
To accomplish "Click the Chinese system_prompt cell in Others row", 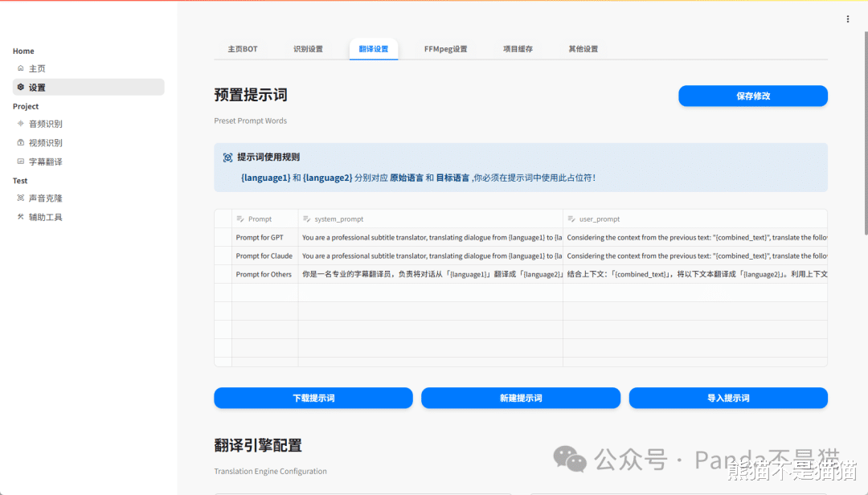I will click(x=431, y=274).
